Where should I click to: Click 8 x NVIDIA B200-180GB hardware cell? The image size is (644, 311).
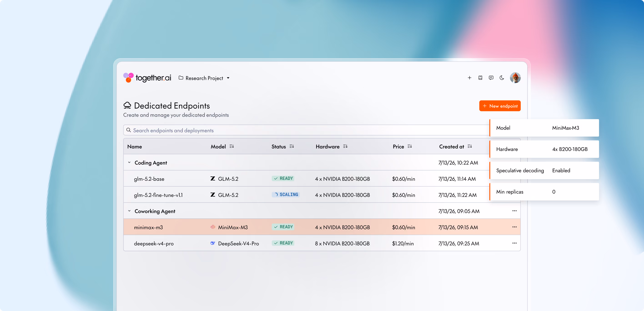(342, 243)
